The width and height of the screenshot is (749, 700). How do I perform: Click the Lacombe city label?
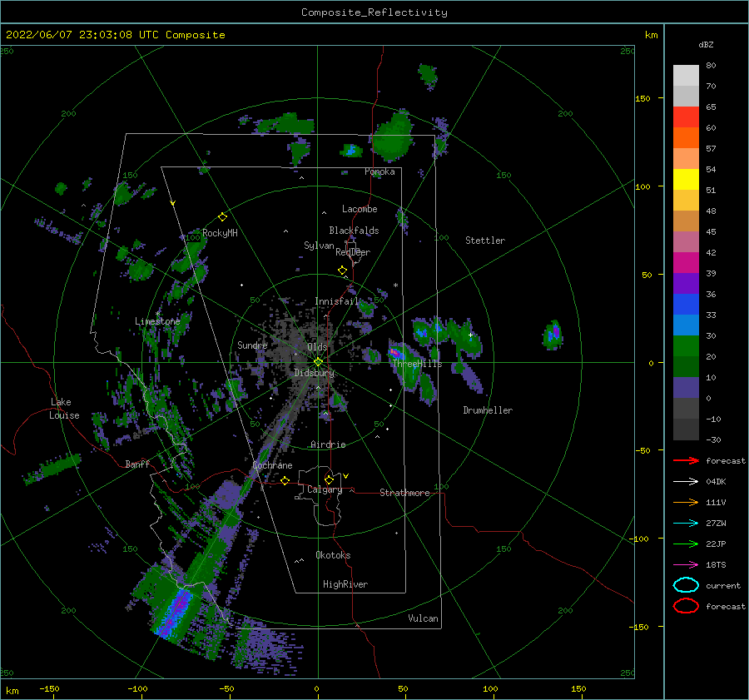click(360, 209)
